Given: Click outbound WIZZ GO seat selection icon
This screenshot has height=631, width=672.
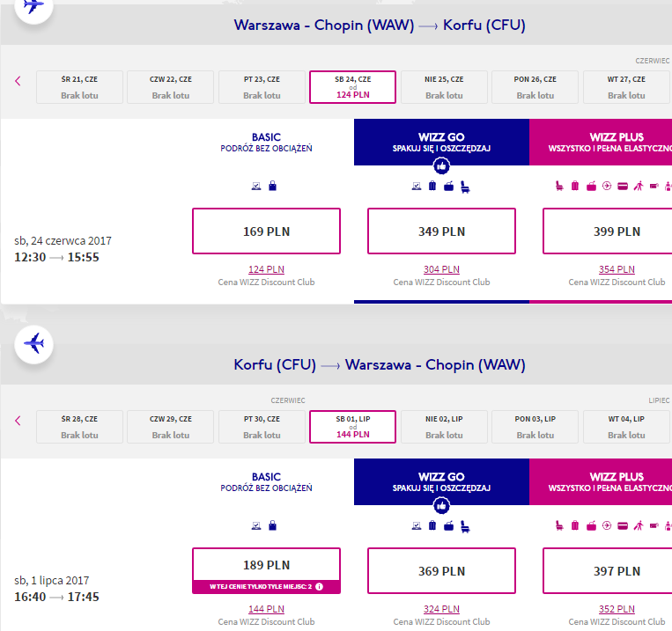Looking at the screenshot, I should (x=465, y=187).
